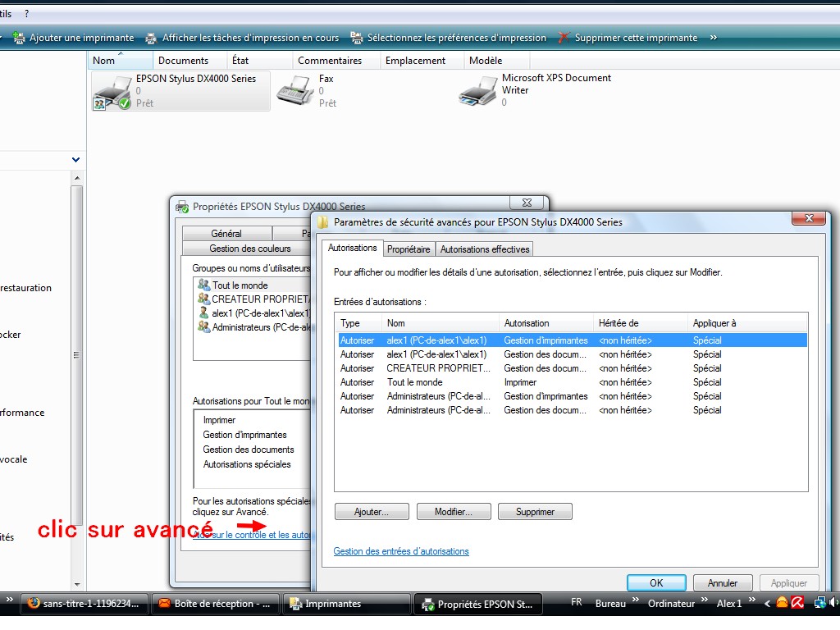The height and width of the screenshot is (630, 840).
Task: Click the red X Supprimer cette imprimante icon
Action: [x=564, y=38]
